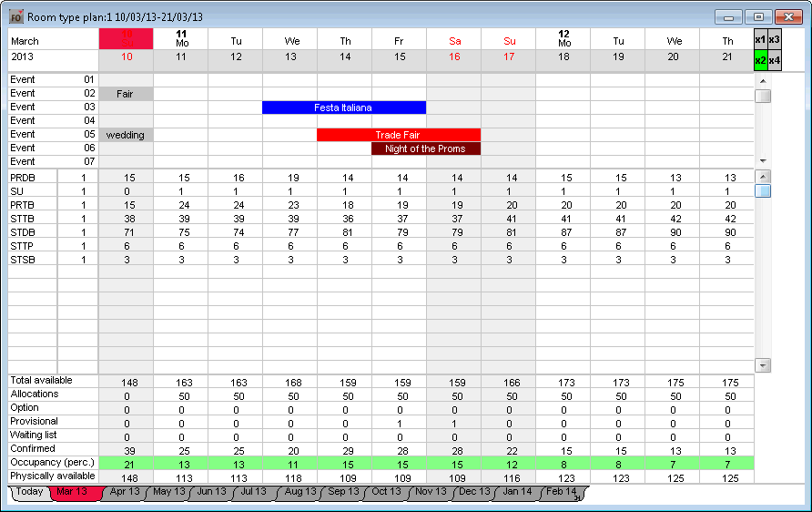Select the Feb 14 tab
This screenshot has height=512, width=812.
560,492
